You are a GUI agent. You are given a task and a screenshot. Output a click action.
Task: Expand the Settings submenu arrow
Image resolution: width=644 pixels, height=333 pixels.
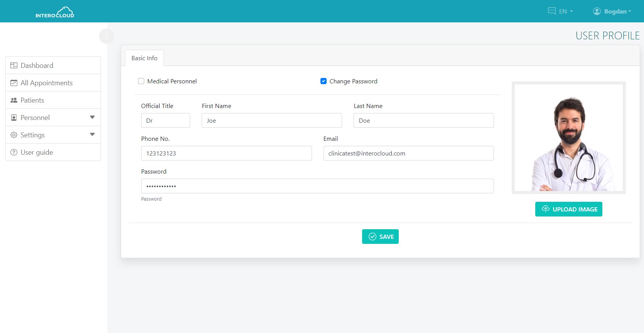92,135
